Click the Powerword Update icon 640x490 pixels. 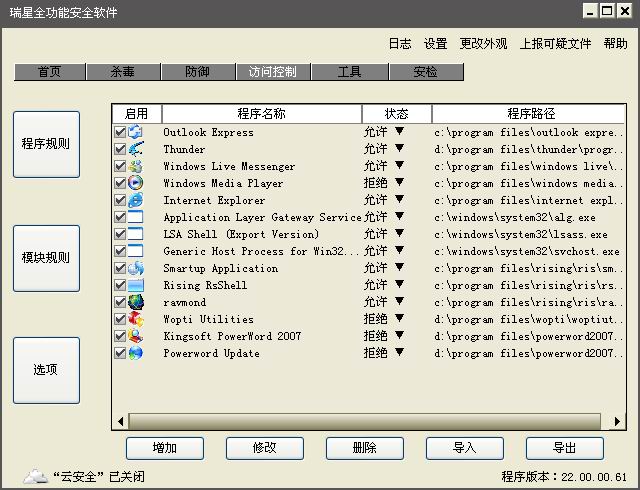[136, 353]
